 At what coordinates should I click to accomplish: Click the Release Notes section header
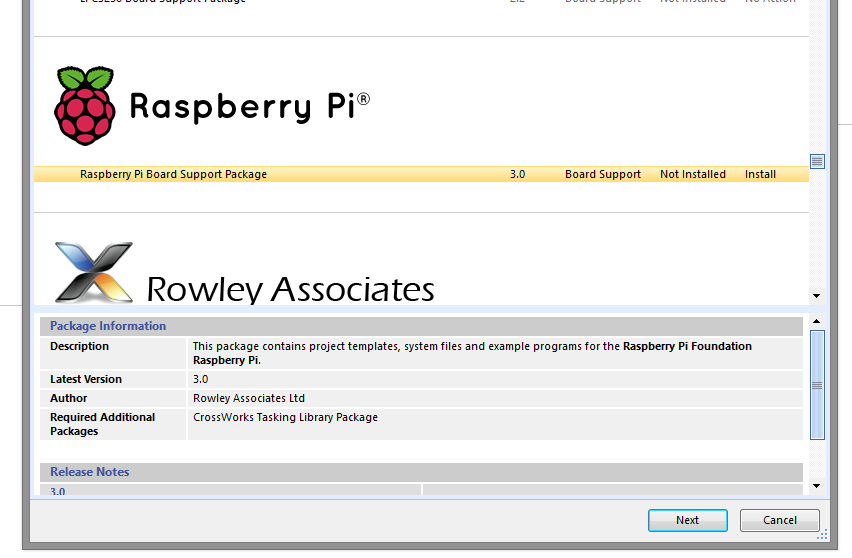90,472
